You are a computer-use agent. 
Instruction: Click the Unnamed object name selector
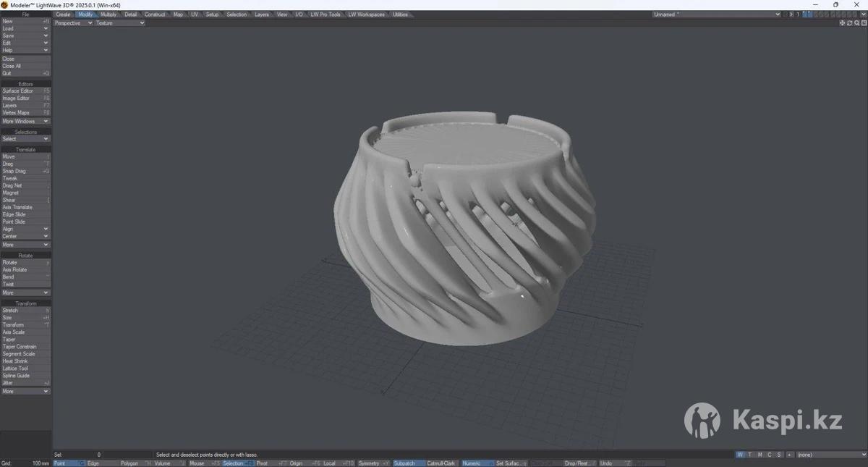tap(716, 14)
